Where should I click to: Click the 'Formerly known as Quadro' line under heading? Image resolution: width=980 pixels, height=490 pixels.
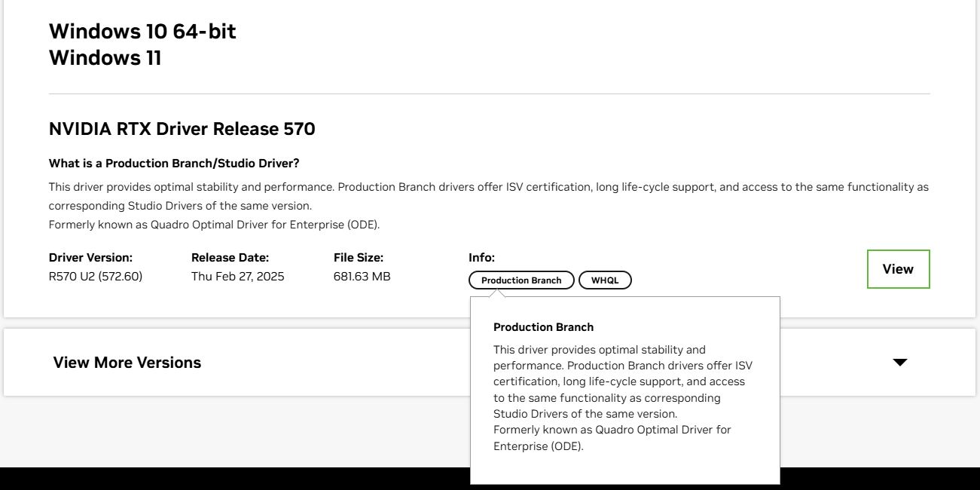[214, 225]
